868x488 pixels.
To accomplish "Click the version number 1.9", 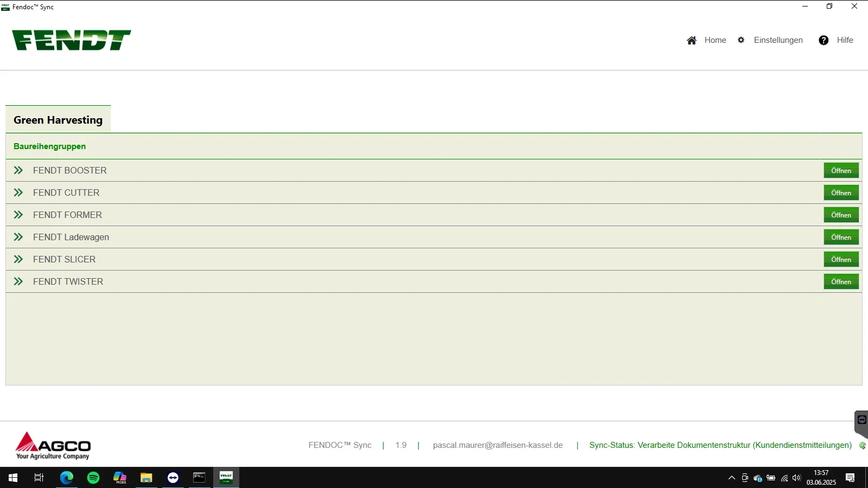I will pyautogui.click(x=401, y=445).
